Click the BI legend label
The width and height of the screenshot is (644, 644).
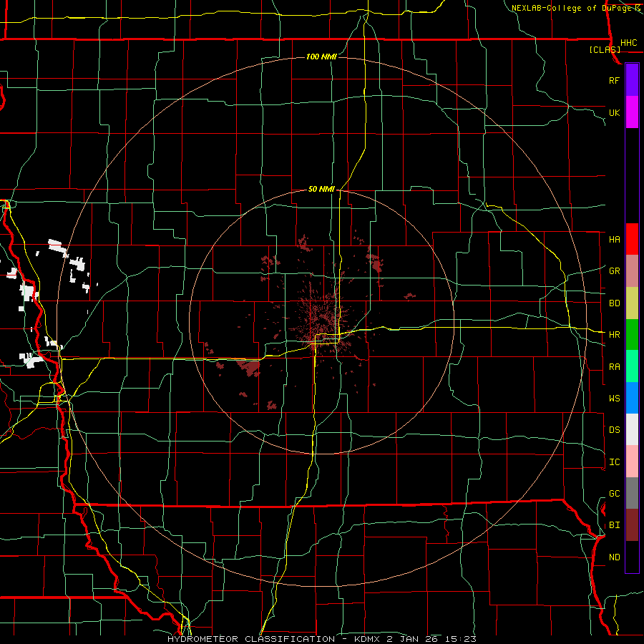click(x=614, y=525)
